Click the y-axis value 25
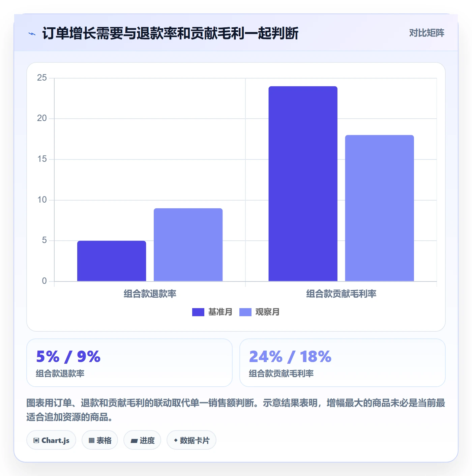 (42, 78)
